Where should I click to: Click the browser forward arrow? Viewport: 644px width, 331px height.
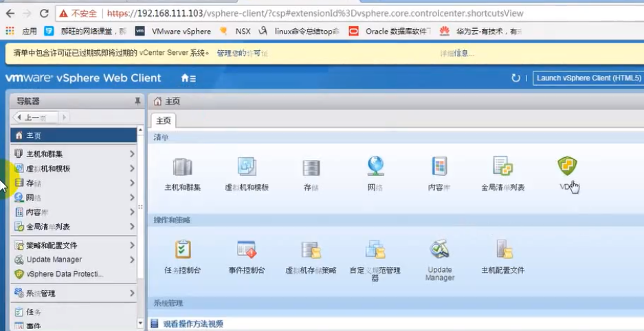(27, 13)
